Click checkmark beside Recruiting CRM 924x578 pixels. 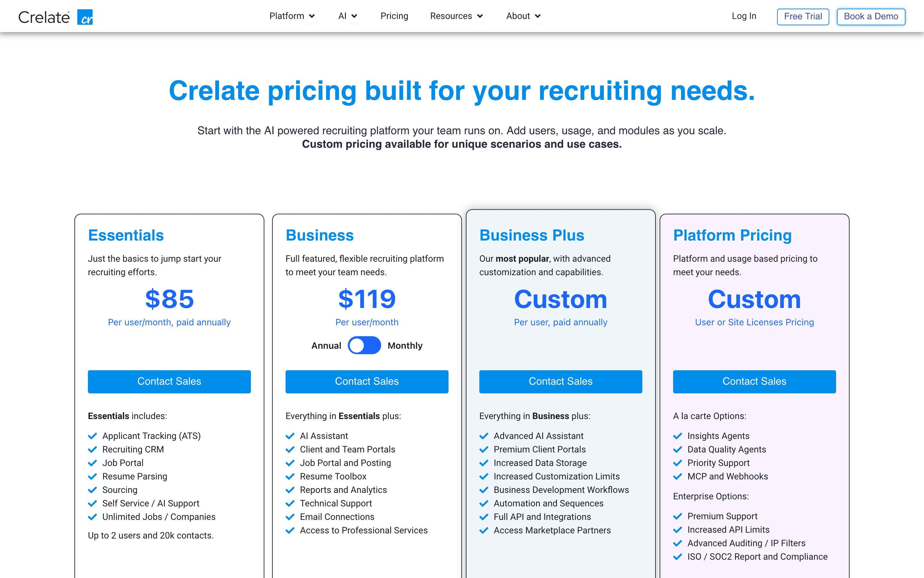coord(92,450)
